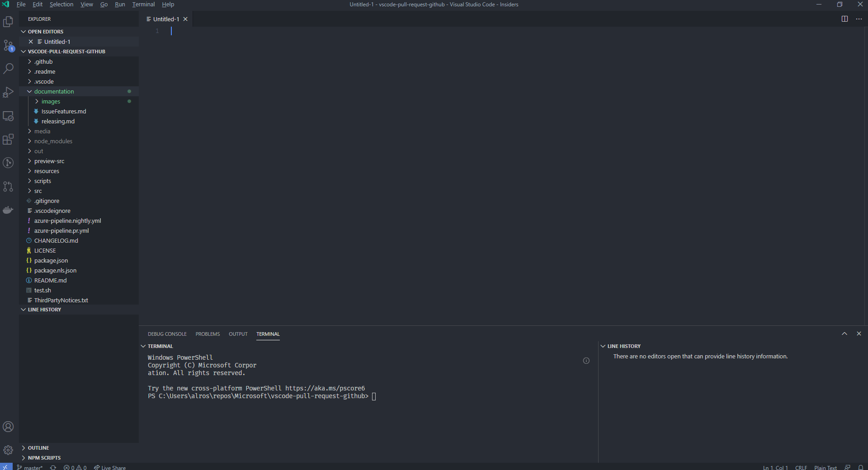Toggle the terminal panel maximize chevron
Image resolution: width=868 pixels, height=470 pixels.
click(x=844, y=334)
